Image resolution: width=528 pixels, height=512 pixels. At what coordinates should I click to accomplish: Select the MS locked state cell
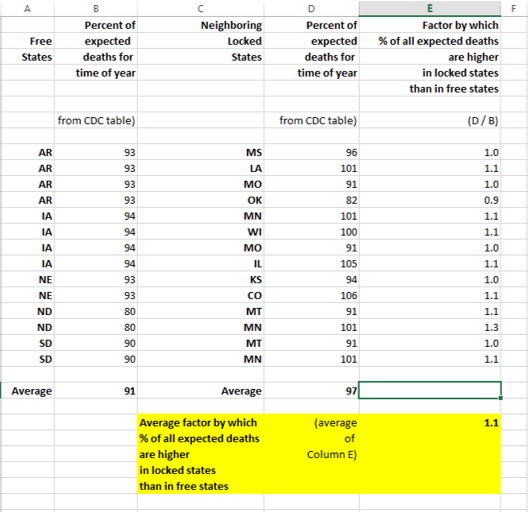201,152
